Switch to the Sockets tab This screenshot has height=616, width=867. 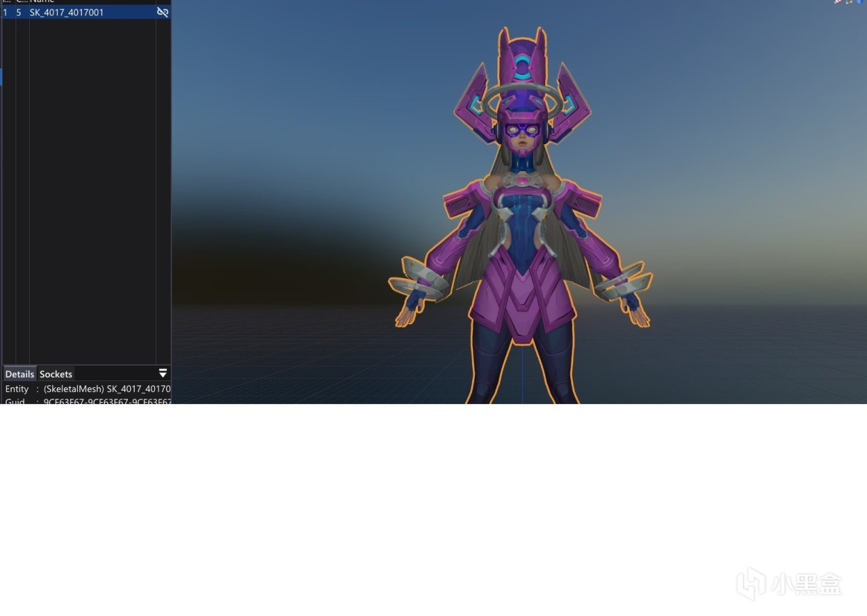coord(56,374)
